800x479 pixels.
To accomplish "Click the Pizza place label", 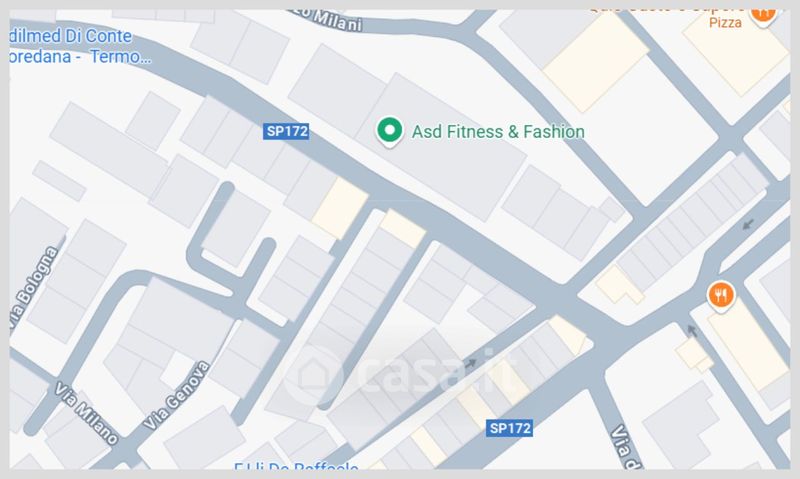I will pyautogui.click(x=725, y=22).
